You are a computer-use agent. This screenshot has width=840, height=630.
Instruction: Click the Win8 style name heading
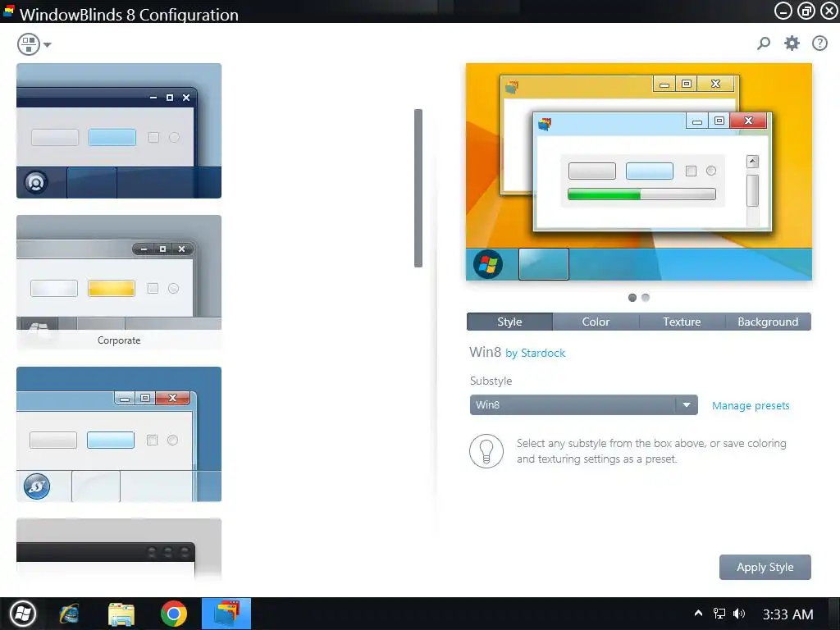point(486,352)
